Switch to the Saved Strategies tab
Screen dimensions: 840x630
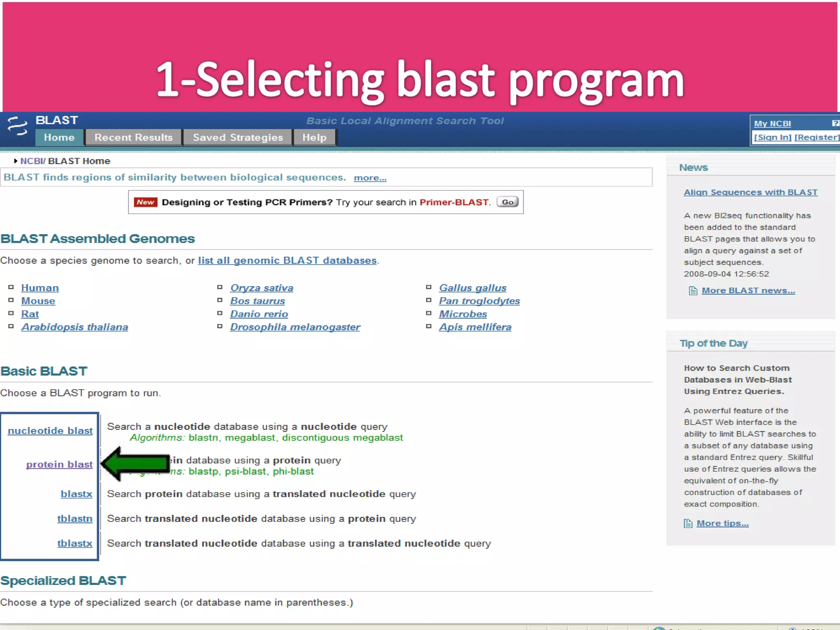pyautogui.click(x=238, y=137)
